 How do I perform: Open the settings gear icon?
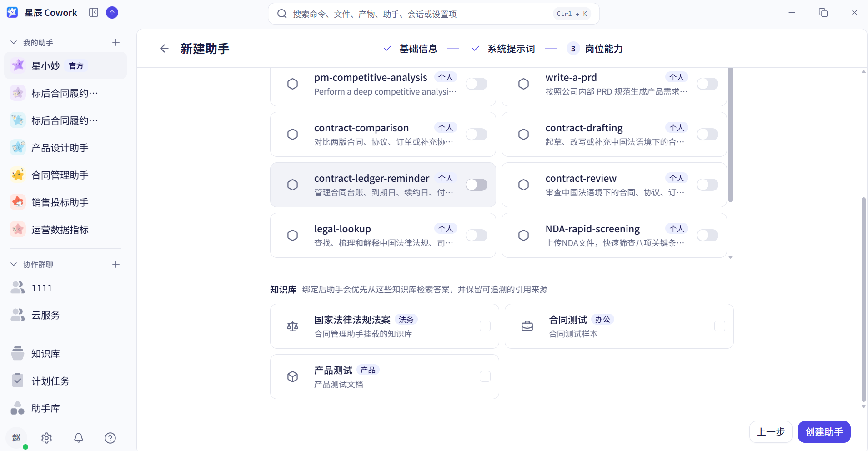[46, 438]
